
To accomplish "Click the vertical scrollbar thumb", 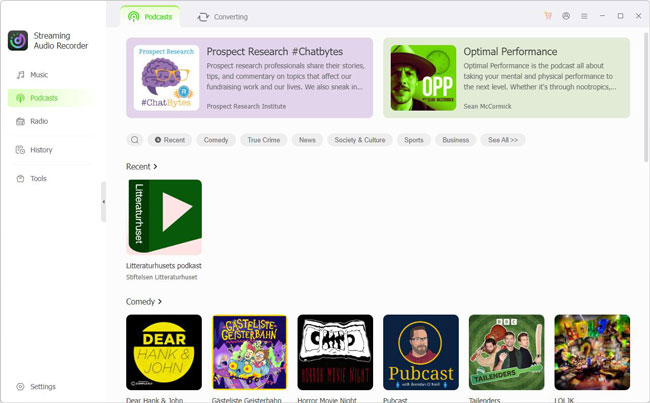I will (646, 97).
